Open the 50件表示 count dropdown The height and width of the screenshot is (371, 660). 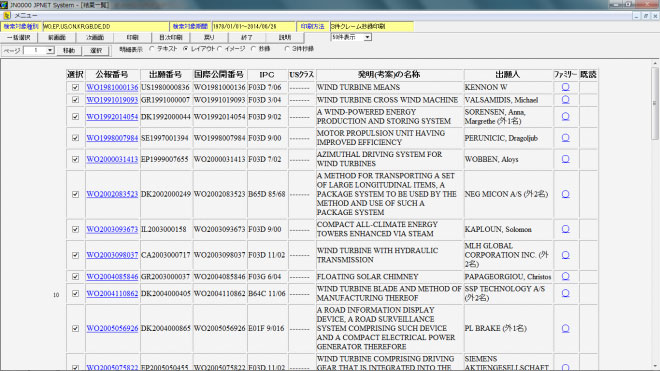tap(367, 37)
